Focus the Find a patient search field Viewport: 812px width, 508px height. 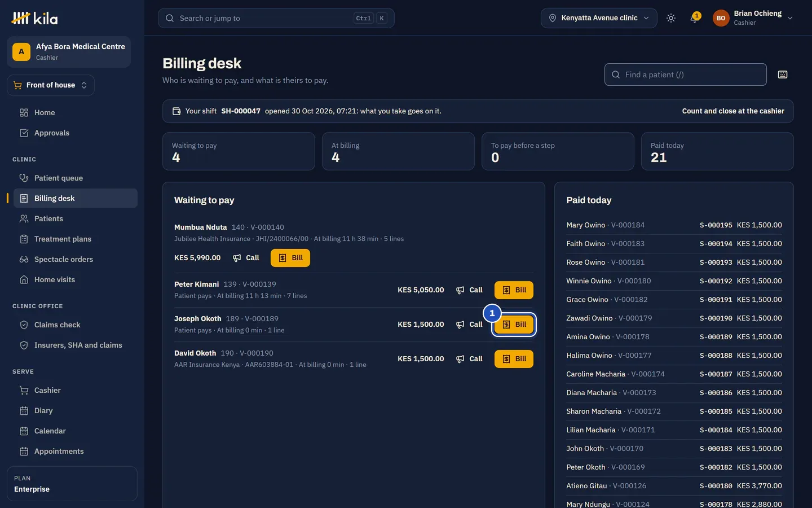(x=686, y=75)
